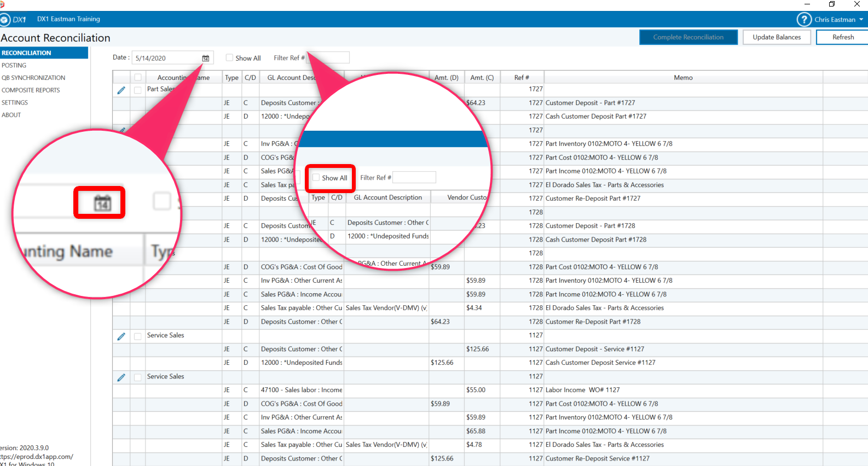
Task: Open the ABOUT page
Action: (x=11, y=115)
